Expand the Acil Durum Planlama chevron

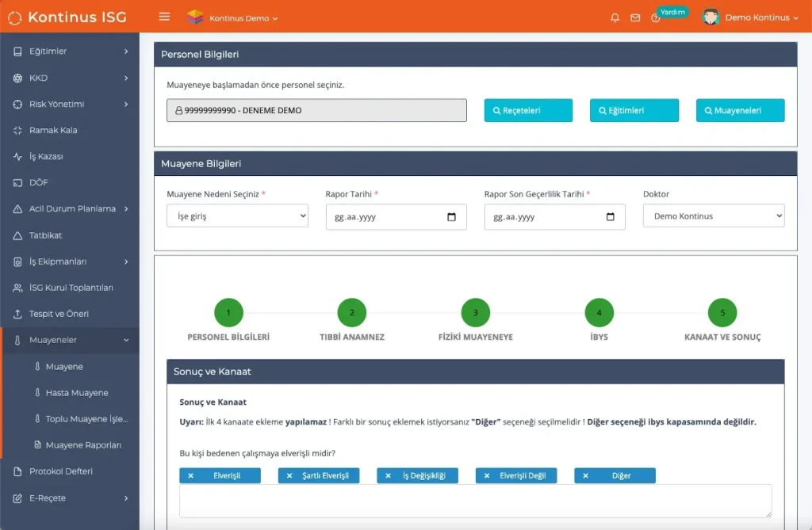pyautogui.click(x=126, y=208)
